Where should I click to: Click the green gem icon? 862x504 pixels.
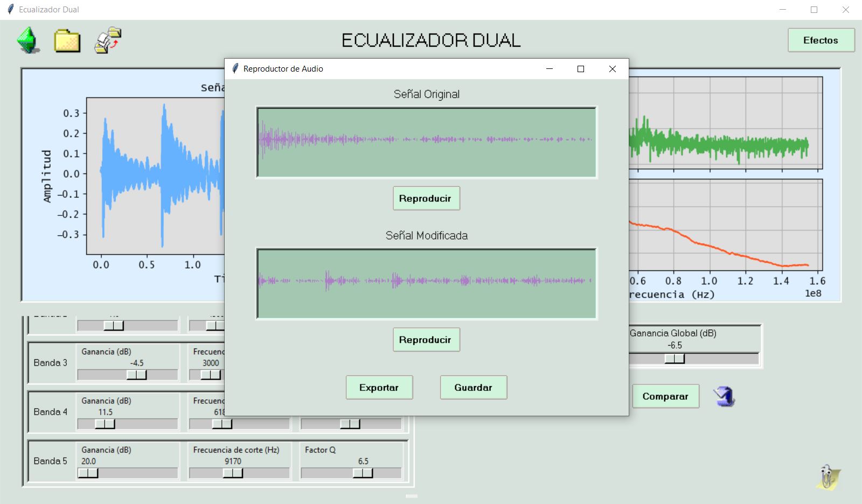(x=28, y=40)
